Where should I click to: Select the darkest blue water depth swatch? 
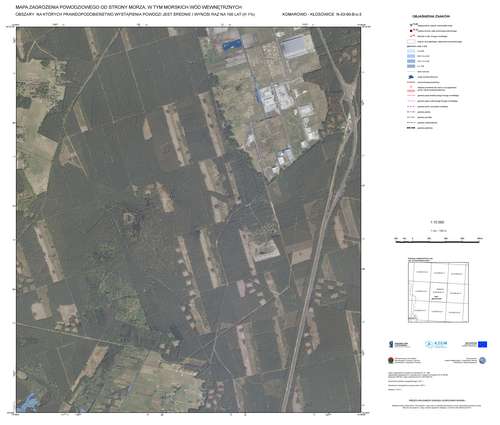click(x=411, y=67)
